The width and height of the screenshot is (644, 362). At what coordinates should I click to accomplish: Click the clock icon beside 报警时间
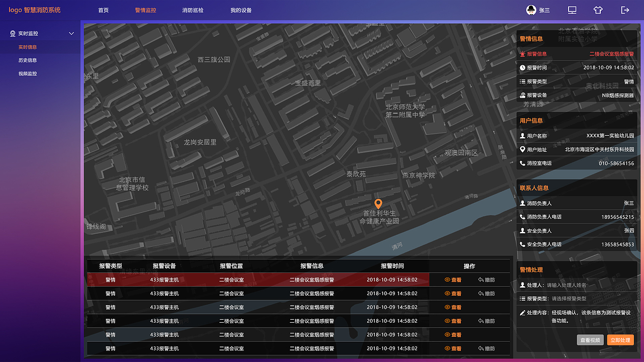(x=523, y=67)
